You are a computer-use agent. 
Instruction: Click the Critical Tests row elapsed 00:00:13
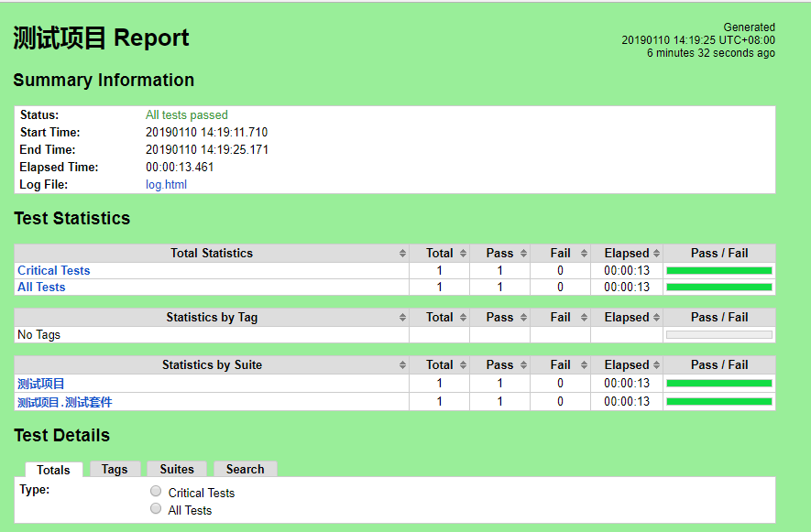point(627,270)
